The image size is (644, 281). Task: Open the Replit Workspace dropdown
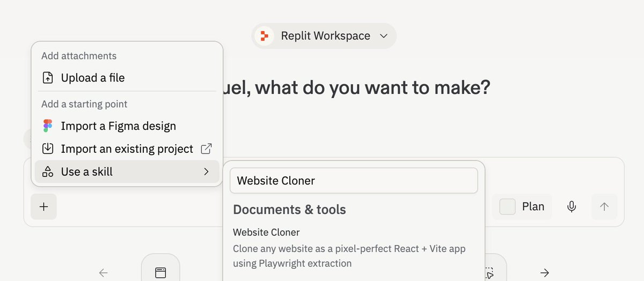[x=324, y=36]
